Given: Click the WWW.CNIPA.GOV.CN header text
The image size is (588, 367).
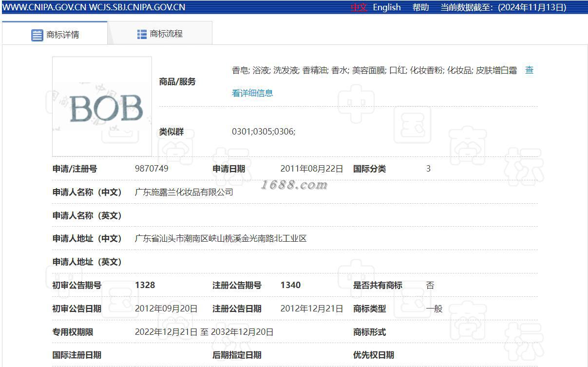Looking at the screenshot, I should tap(44, 7).
